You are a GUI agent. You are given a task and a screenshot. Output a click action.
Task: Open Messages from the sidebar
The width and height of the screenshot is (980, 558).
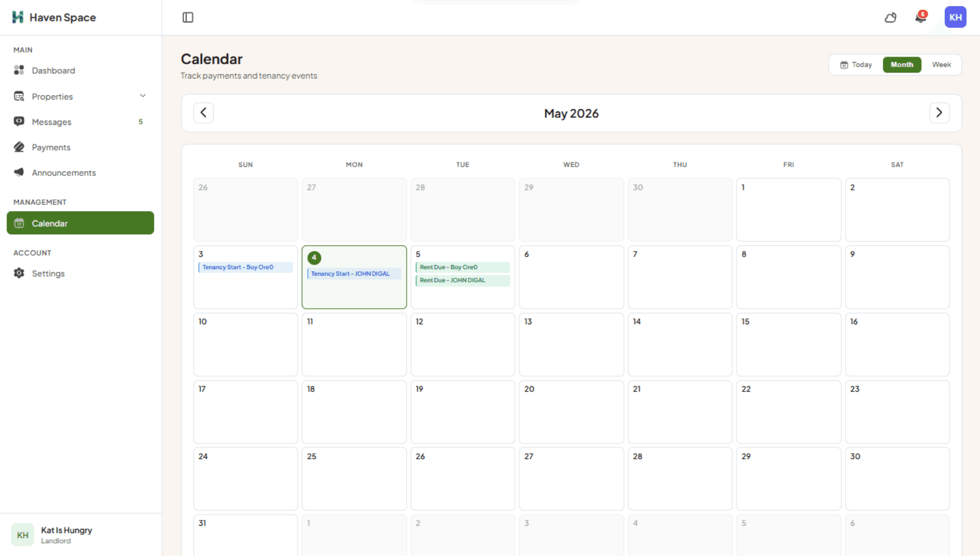point(80,121)
